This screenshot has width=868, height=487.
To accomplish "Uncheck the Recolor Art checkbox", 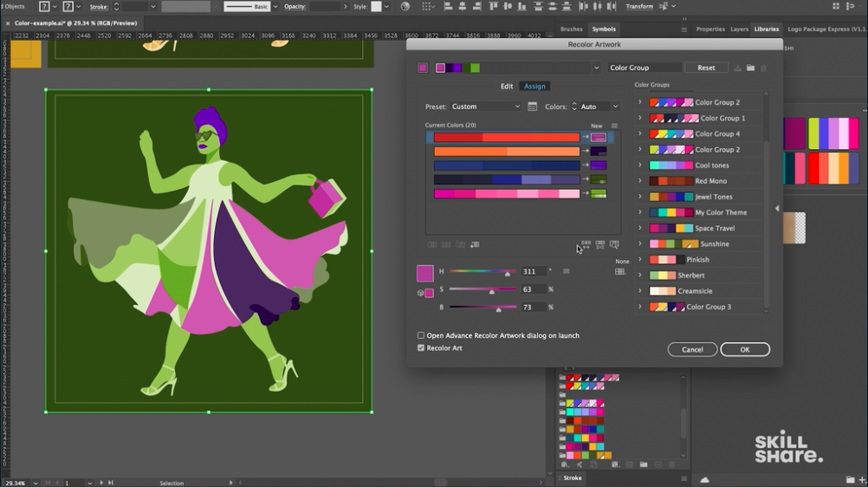I will point(421,348).
